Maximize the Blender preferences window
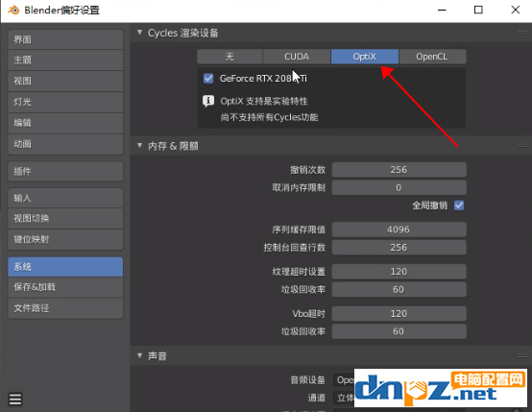Image resolution: width=532 pixels, height=412 pixels. 478,10
